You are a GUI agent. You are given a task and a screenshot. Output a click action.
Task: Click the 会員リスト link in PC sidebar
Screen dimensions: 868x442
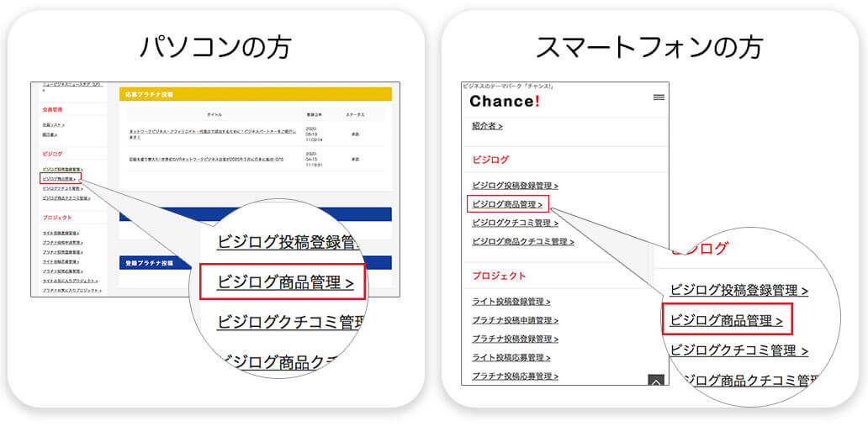click(x=53, y=124)
